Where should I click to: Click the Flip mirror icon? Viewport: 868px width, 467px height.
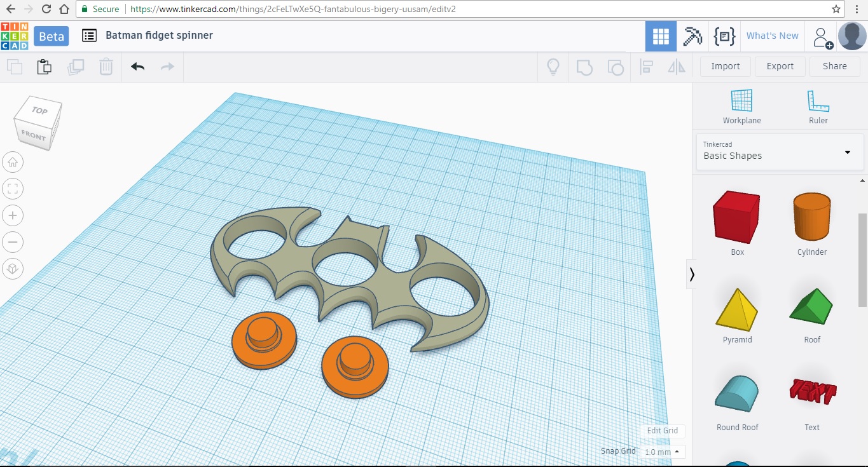tap(677, 67)
